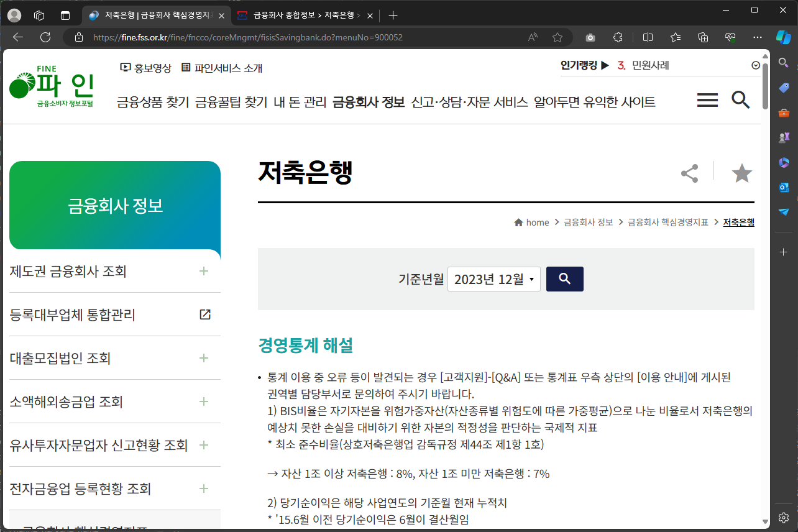The width and height of the screenshot is (798, 532).
Task: Open 알아두면 유익한 사이트 menu
Action: [595, 102]
